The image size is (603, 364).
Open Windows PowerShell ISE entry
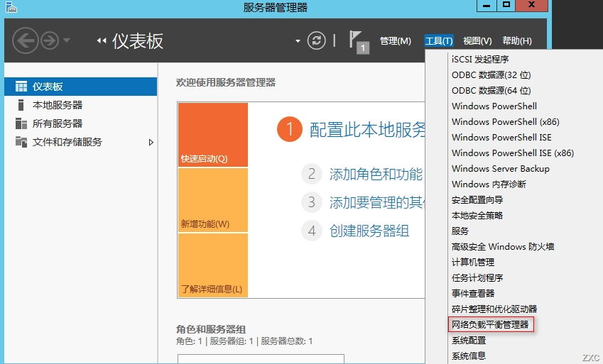[x=501, y=137]
